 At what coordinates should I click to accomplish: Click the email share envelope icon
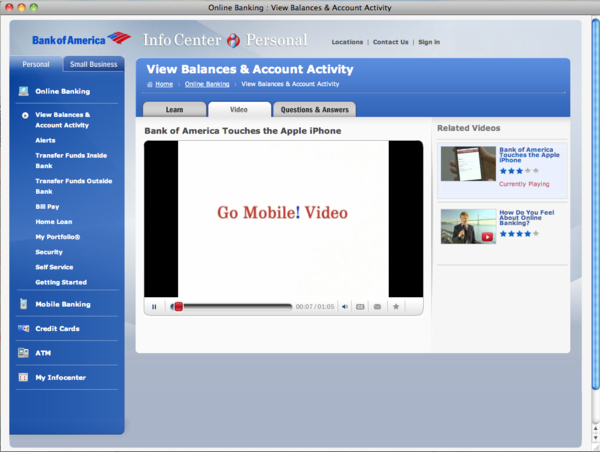coord(377,307)
